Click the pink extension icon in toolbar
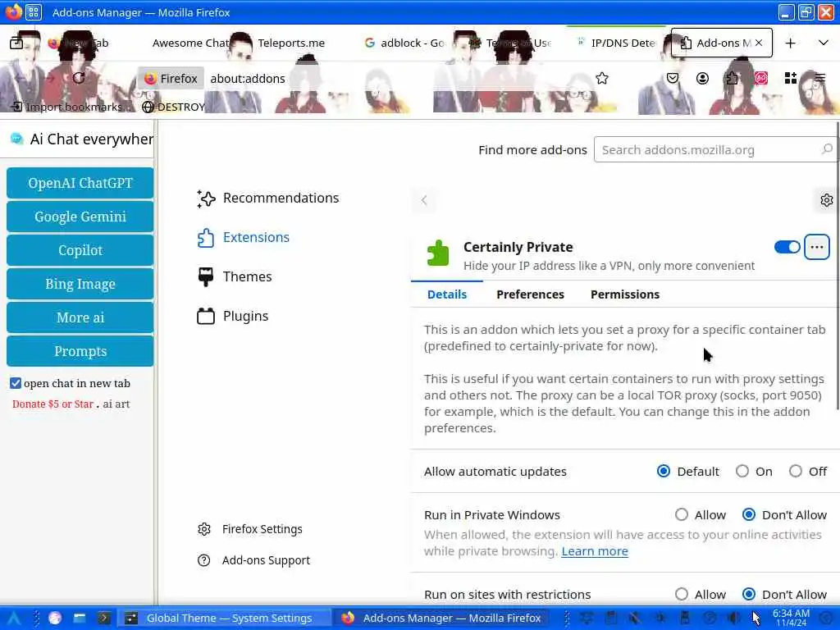The height and width of the screenshot is (630, 840). click(760, 78)
